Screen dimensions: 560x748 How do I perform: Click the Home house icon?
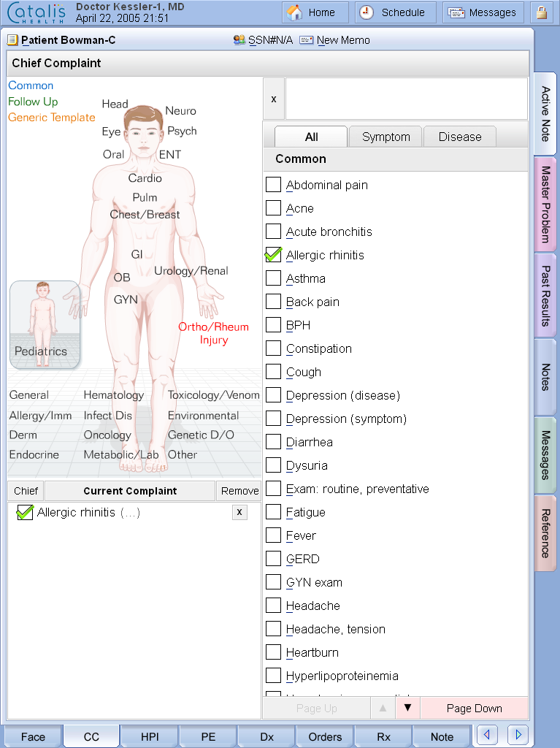pos(294,12)
